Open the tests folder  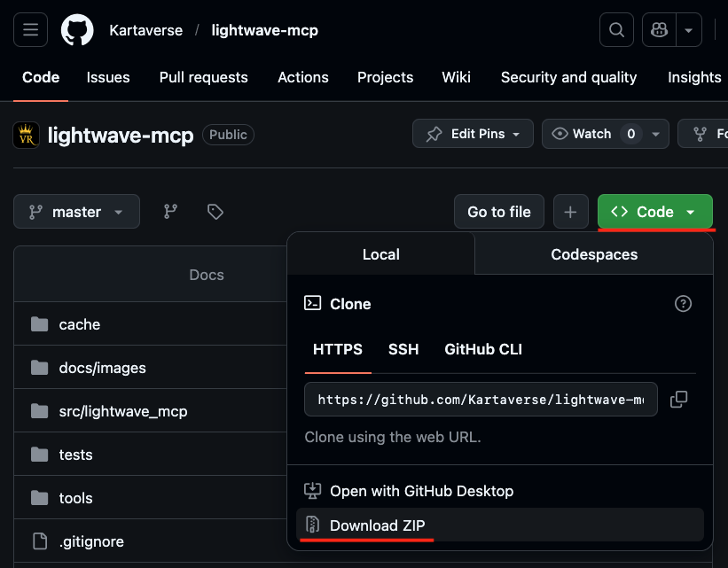(75, 455)
